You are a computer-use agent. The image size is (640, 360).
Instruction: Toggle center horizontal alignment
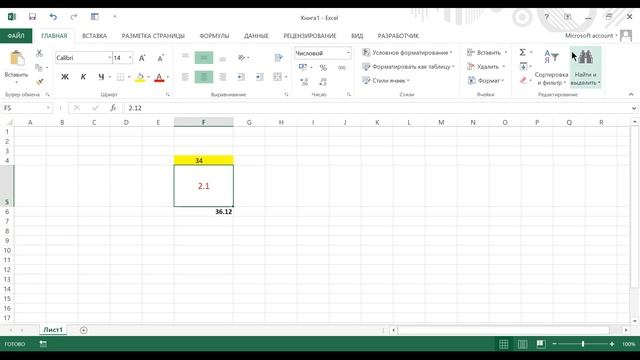204,77
